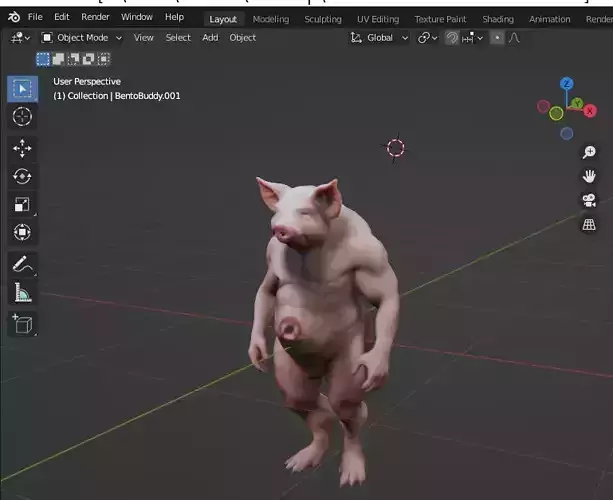Select the Select Box tool
Viewport: 613px width, 500px height.
point(23,89)
